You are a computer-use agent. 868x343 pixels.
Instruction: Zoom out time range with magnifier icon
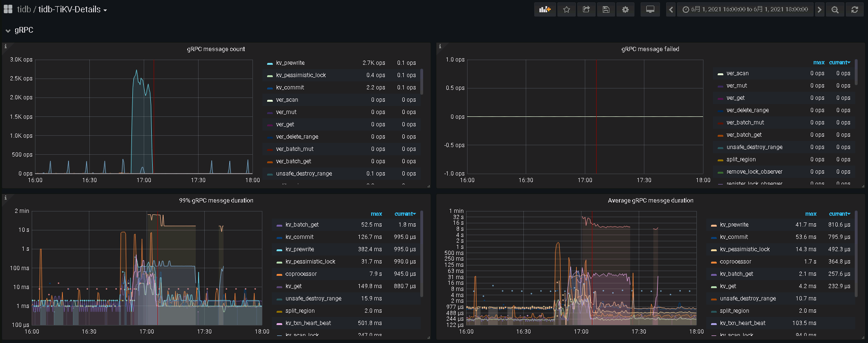835,9
